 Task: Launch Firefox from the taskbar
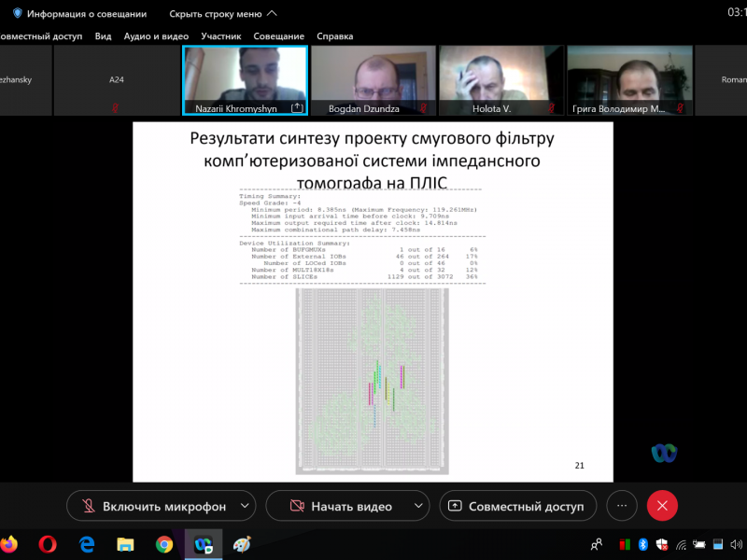point(9,544)
